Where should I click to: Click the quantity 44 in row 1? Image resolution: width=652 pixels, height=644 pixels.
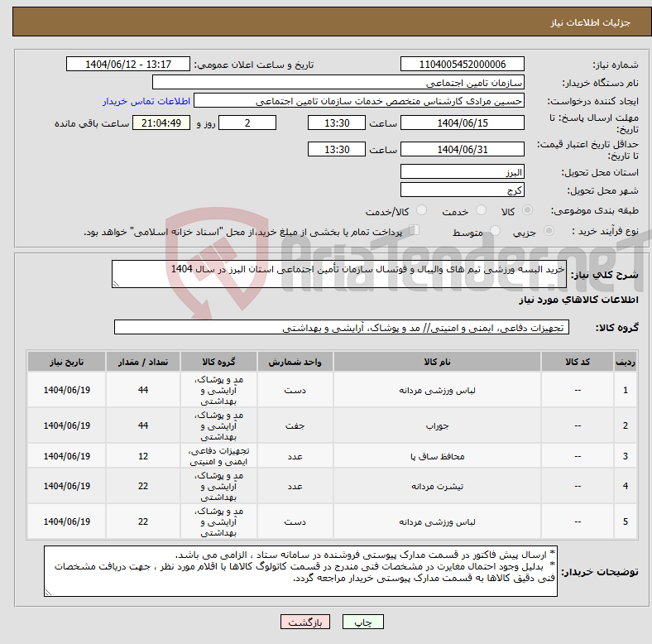[x=143, y=390]
